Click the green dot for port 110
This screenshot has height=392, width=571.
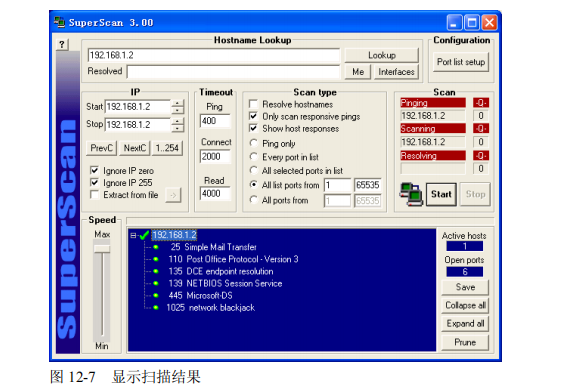pyautogui.click(x=156, y=259)
